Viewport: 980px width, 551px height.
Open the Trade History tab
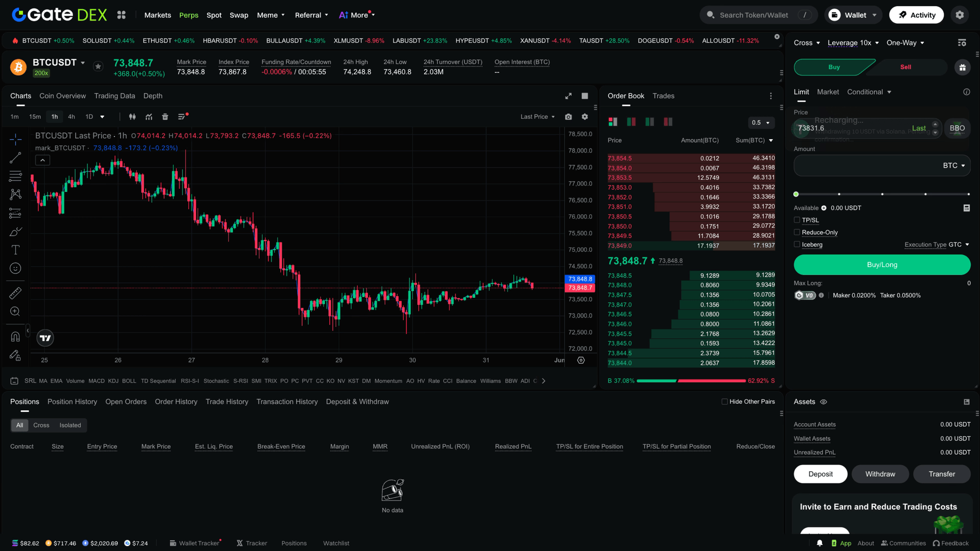pos(226,402)
